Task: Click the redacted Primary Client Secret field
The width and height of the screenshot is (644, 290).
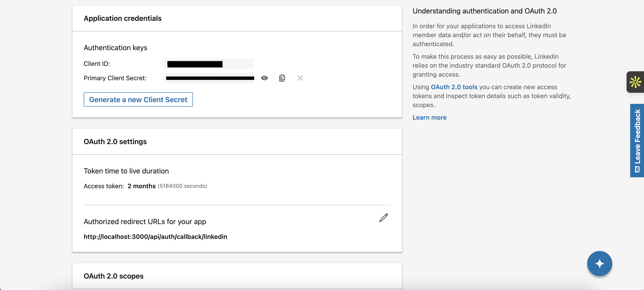Action: [209, 78]
